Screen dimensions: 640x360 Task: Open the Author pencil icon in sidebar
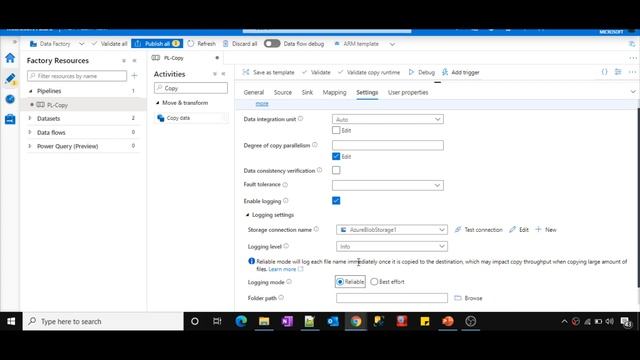click(x=10, y=78)
